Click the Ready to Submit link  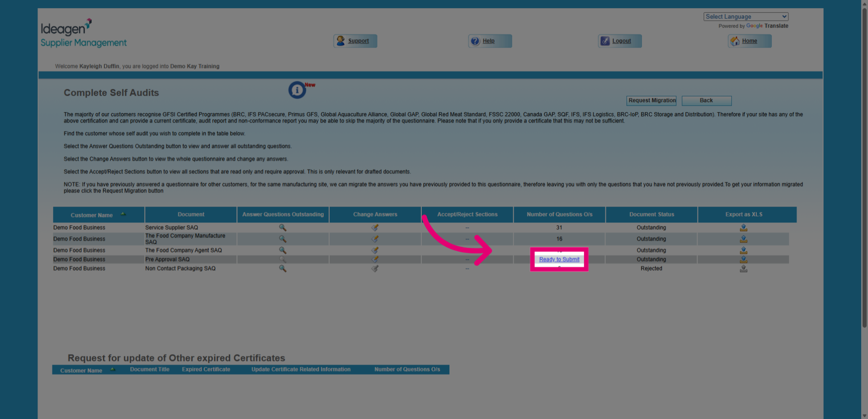pos(559,259)
